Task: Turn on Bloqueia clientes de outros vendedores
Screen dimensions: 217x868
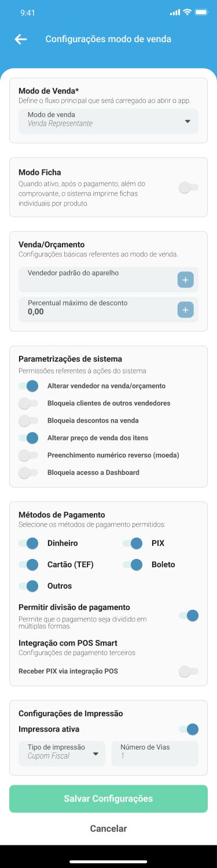Action: (28, 403)
